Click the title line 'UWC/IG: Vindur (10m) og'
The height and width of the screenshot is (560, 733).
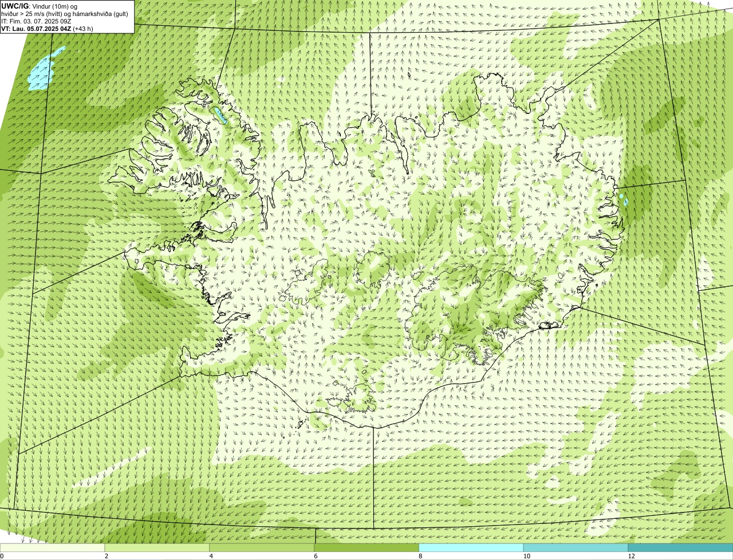coord(39,6)
